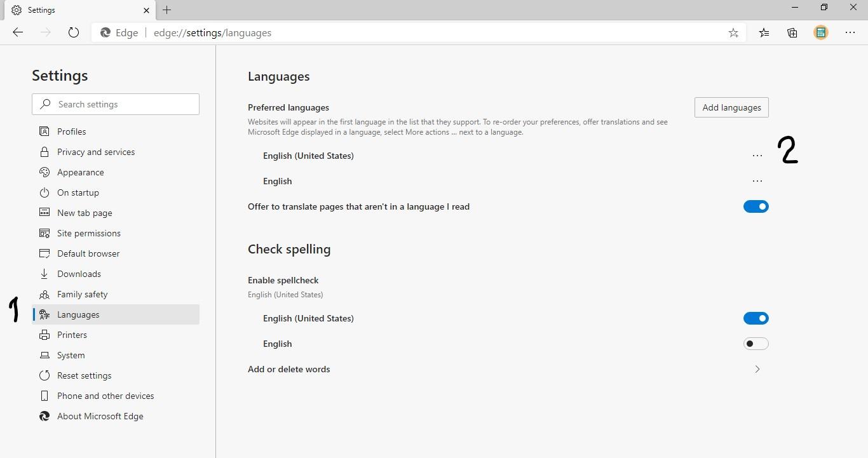
Task: Open more actions for English (United States)
Action: coord(757,156)
